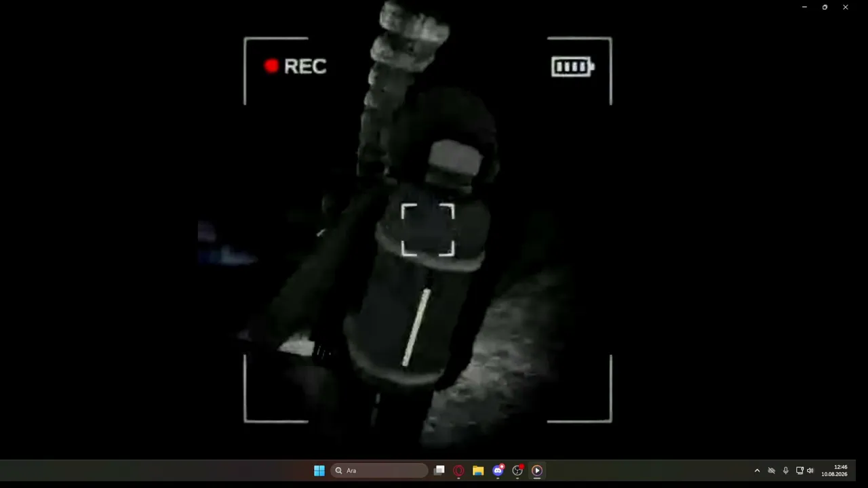Open network settings from tray icon

tap(800, 470)
